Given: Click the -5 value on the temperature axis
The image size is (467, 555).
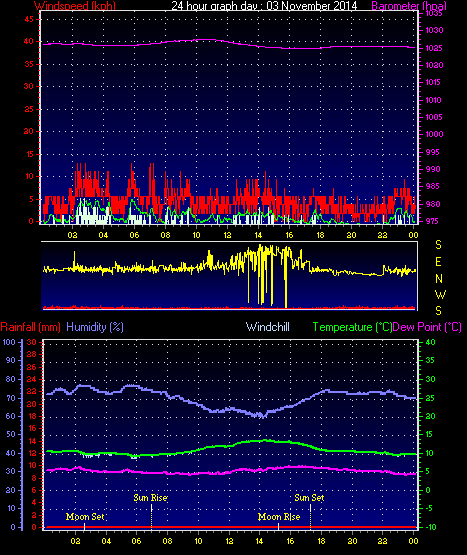Looking at the screenshot, I should click(429, 508).
